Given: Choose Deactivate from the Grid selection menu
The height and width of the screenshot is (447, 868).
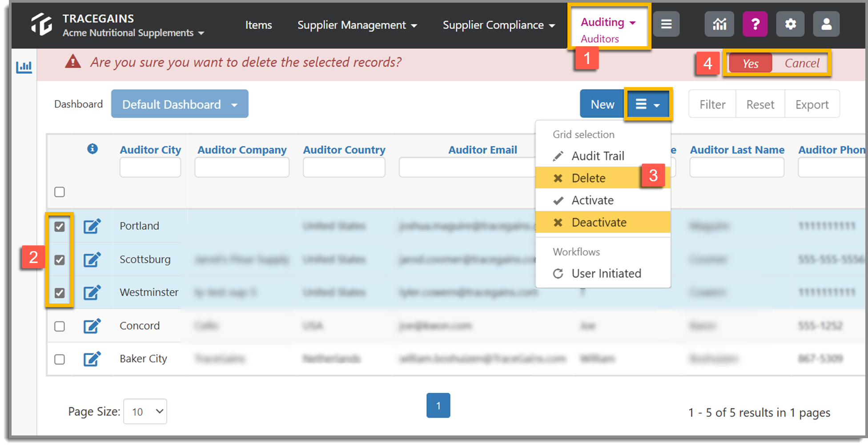Looking at the screenshot, I should pos(603,222).
